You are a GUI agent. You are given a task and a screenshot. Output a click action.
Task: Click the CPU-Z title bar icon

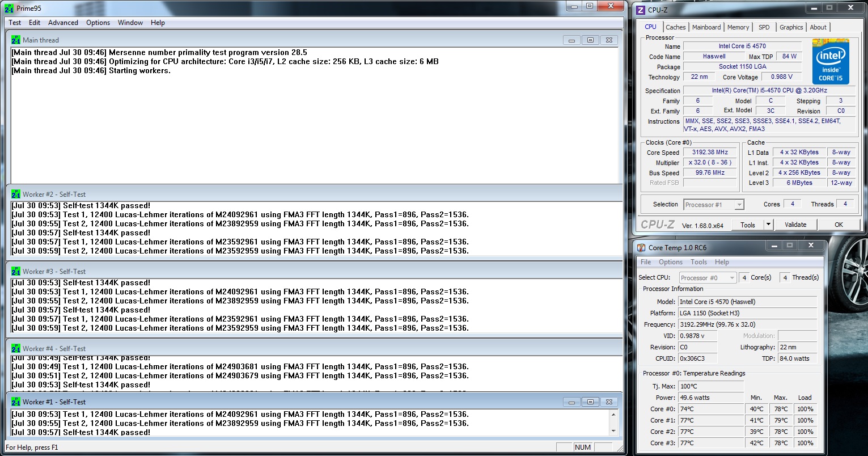pyautogui.click(x=641, y=10)
